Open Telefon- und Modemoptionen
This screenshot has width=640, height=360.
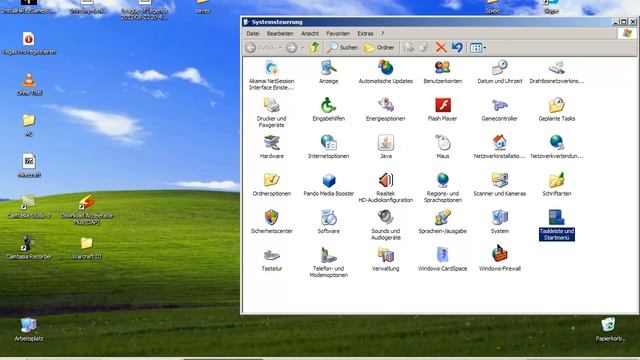click(x=328, y=263)
